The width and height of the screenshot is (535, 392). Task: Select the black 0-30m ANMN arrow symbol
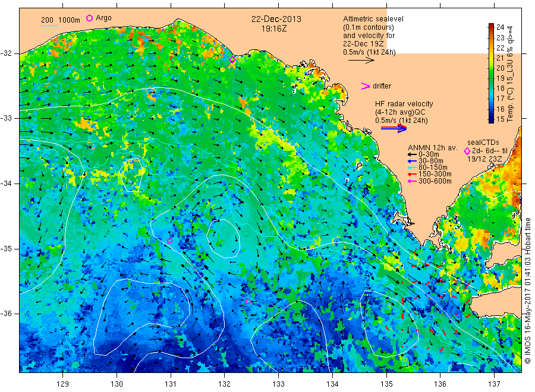[412, 154]
